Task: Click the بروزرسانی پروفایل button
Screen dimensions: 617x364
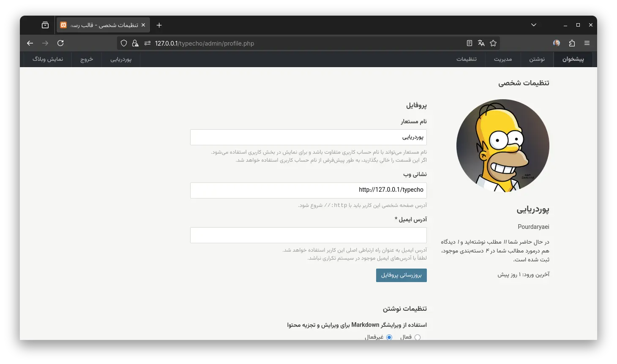Action: point(401,275)
